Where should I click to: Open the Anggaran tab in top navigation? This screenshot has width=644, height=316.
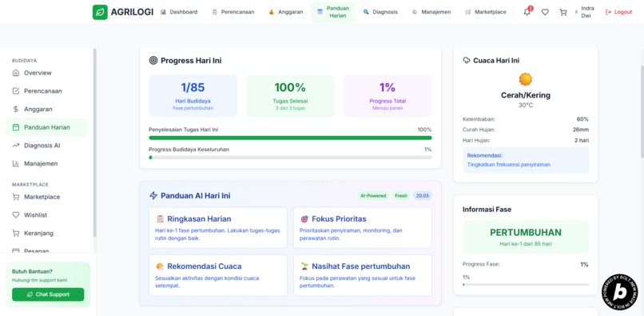point(286,12)
